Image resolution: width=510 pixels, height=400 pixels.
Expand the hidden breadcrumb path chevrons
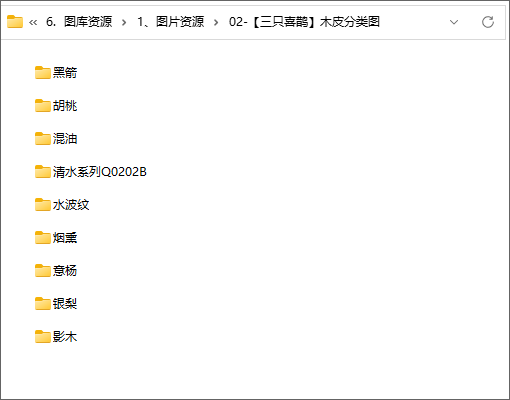(33, 22)
